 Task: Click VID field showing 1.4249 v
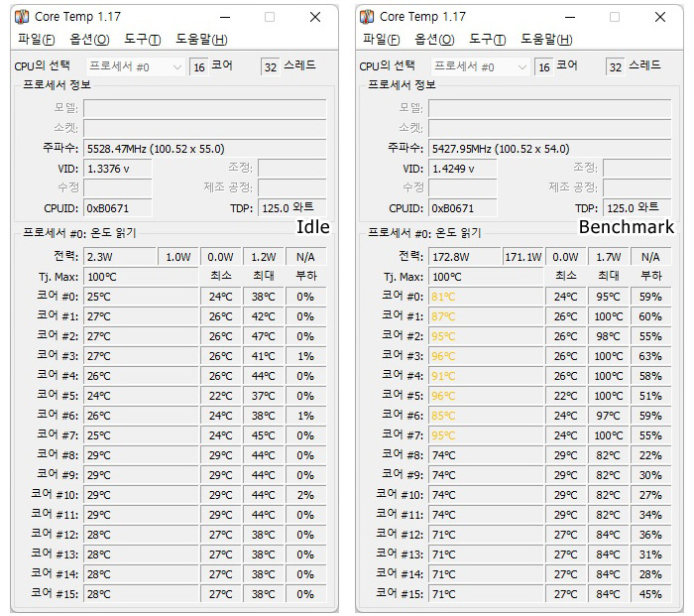[463, 169]
